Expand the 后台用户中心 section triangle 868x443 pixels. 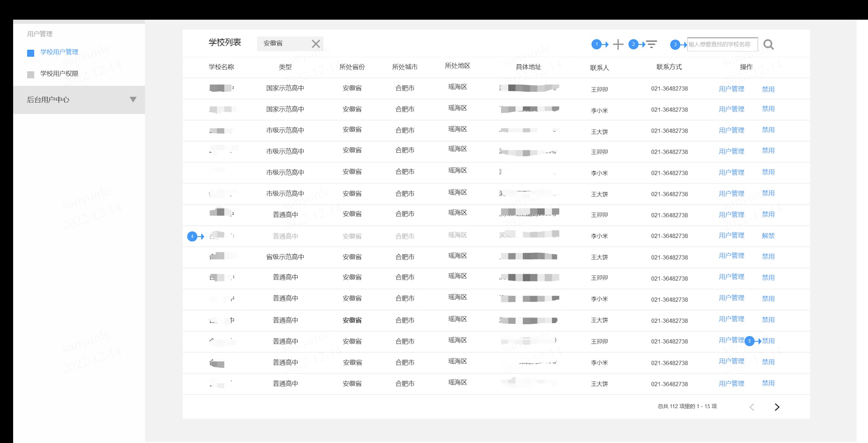[x=133, y=99]
